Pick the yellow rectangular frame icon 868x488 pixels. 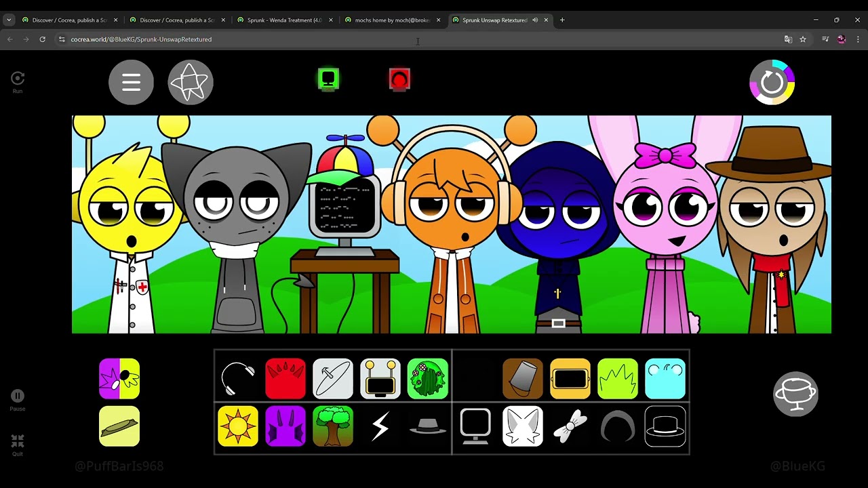(570, 378)
